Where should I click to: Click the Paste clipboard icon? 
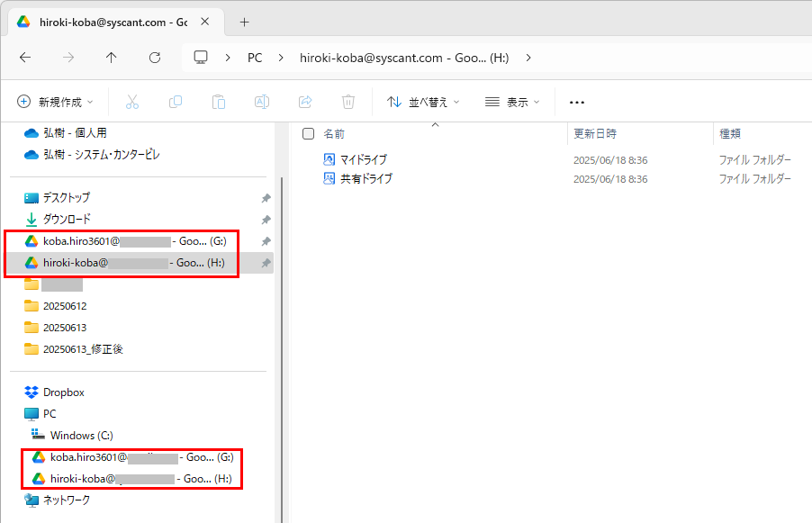(219, 102)
